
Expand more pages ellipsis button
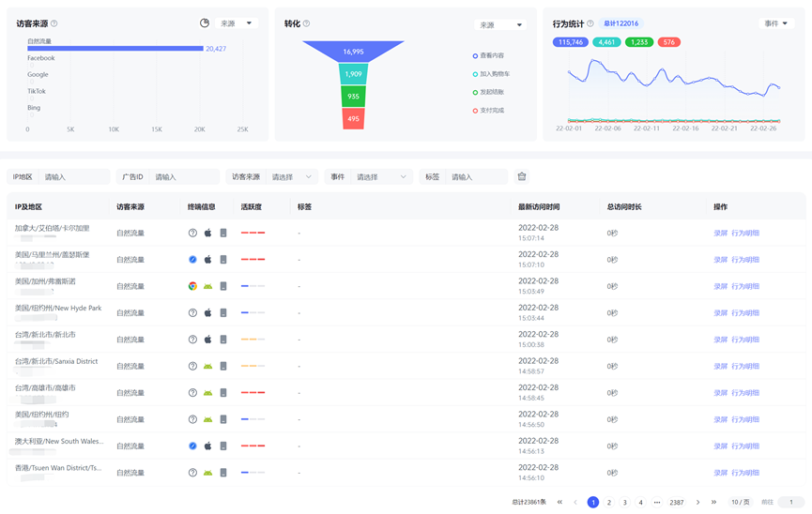click(x=657, y=502)
